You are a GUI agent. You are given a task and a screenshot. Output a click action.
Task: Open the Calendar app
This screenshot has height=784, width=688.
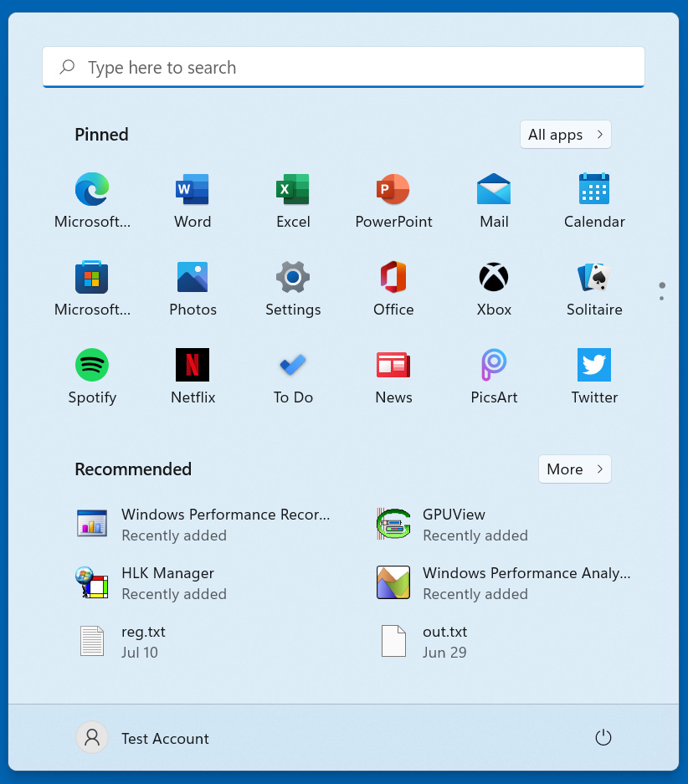pos(594,200)
